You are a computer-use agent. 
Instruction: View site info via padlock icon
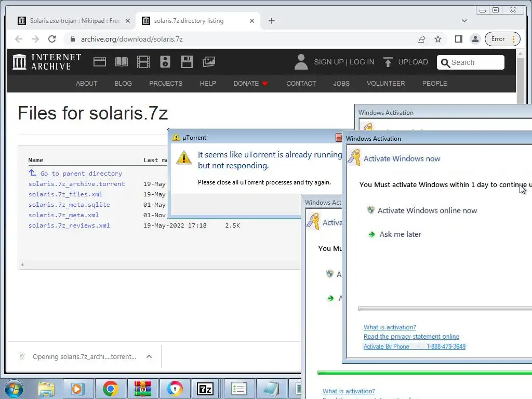(72, 39)
